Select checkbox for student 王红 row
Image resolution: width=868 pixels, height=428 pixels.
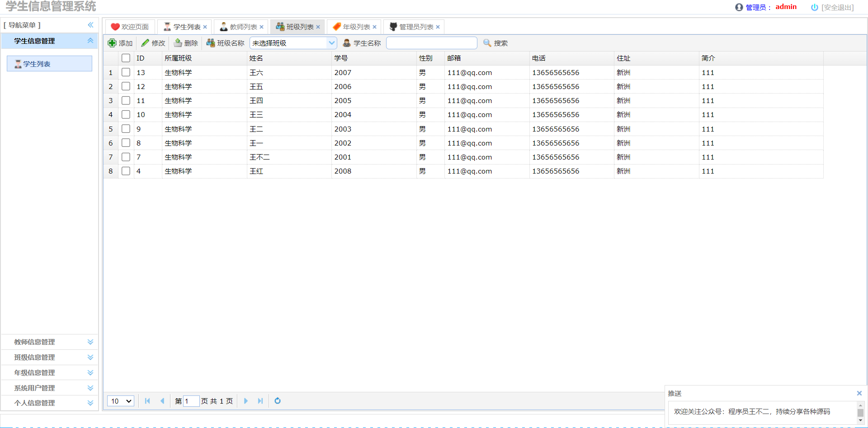[126, 171]
